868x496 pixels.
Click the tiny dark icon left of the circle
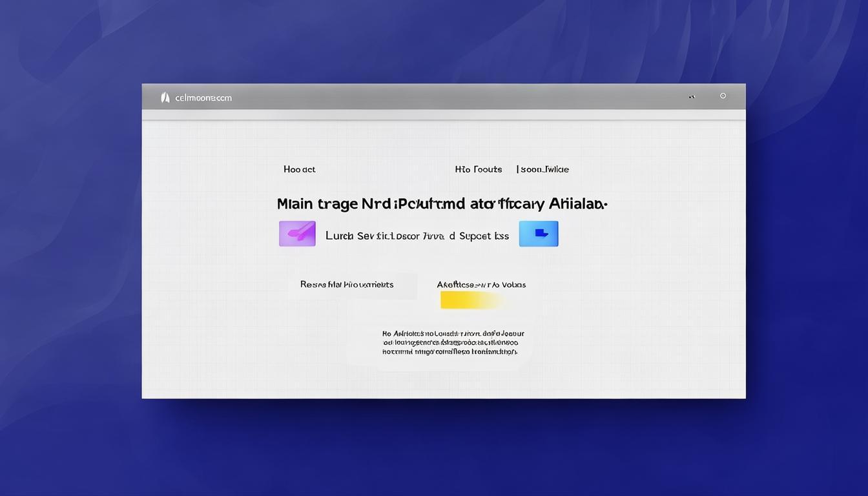tap(692, 98)
